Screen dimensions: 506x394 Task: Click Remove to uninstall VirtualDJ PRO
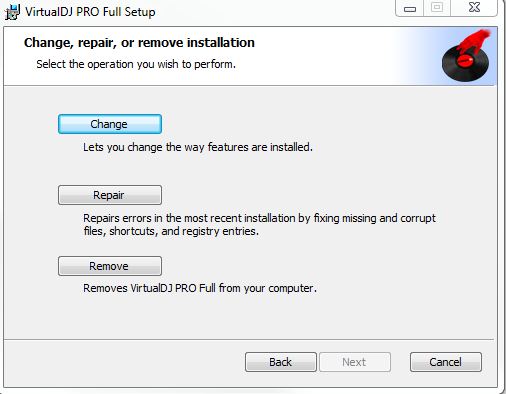[x=110, y=266]
